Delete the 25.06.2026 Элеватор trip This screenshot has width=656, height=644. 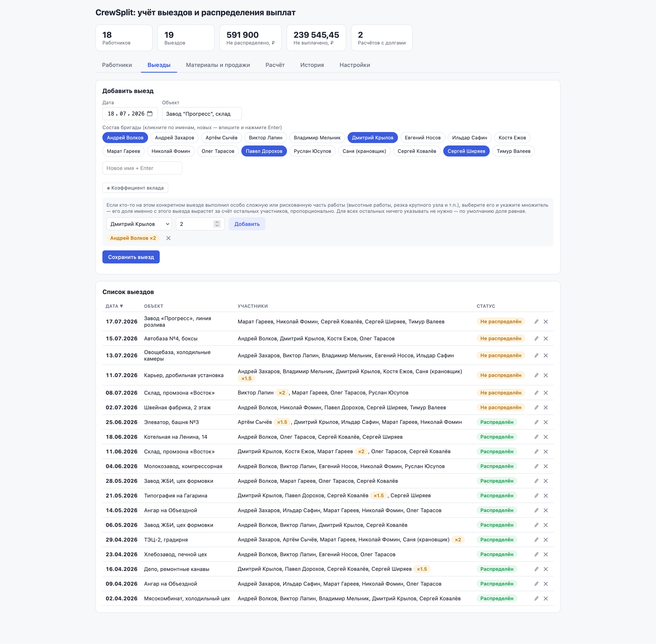pos(546,422)
